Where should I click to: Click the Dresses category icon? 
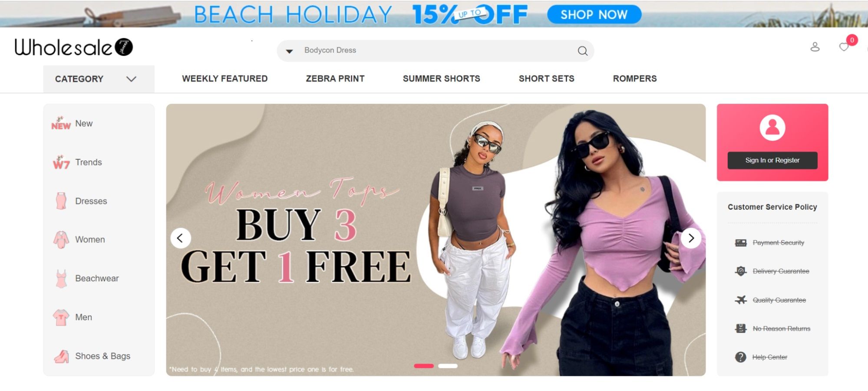[61, 201]
